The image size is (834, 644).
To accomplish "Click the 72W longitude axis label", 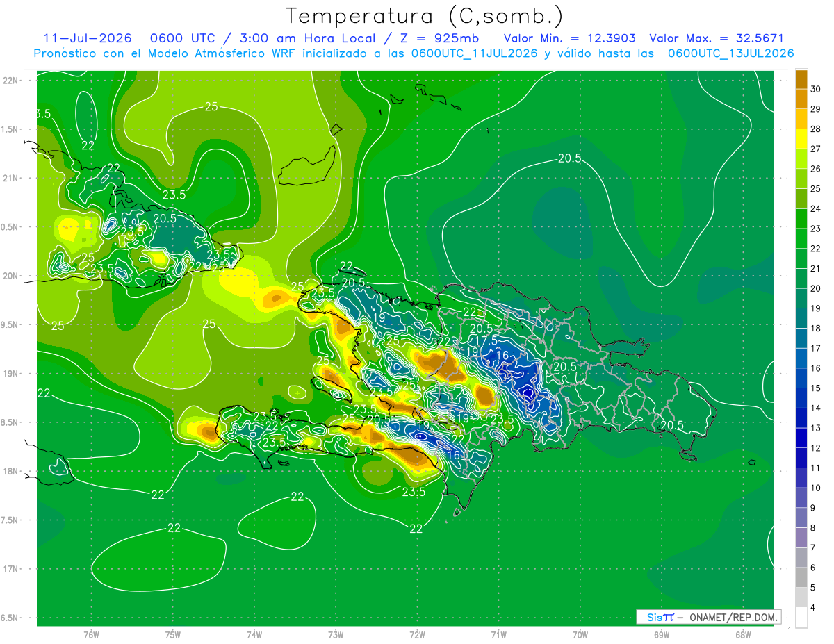I will click(x=417, y=634).
